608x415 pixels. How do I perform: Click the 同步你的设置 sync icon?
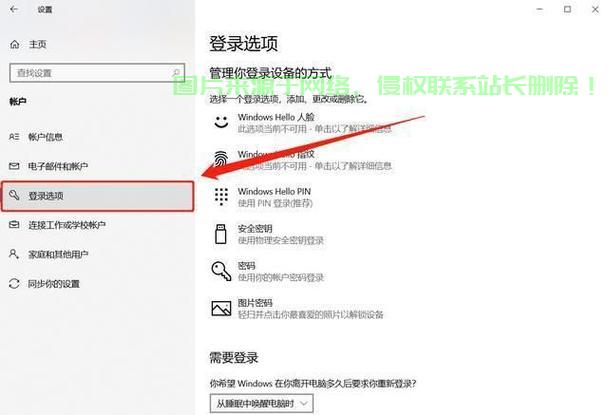[x=14, y=284]
